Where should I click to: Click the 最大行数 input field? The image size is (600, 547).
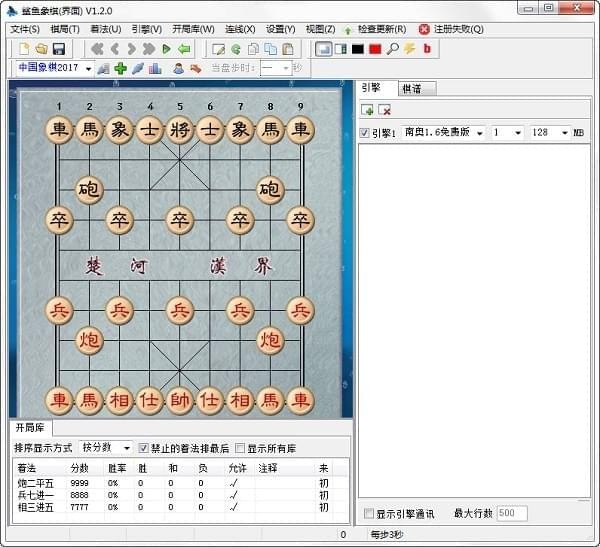[511, 514]
